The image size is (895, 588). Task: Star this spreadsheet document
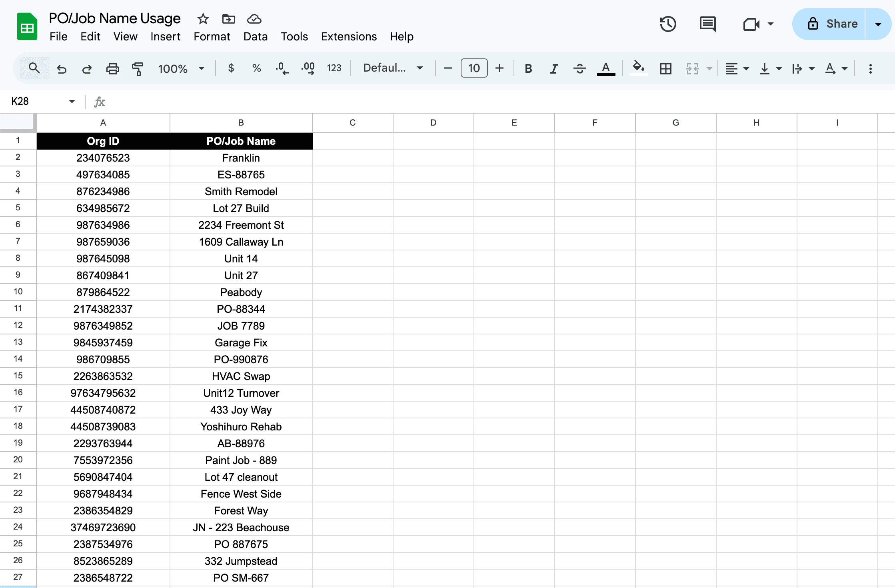pyautogui.click(x=203, y=19)
